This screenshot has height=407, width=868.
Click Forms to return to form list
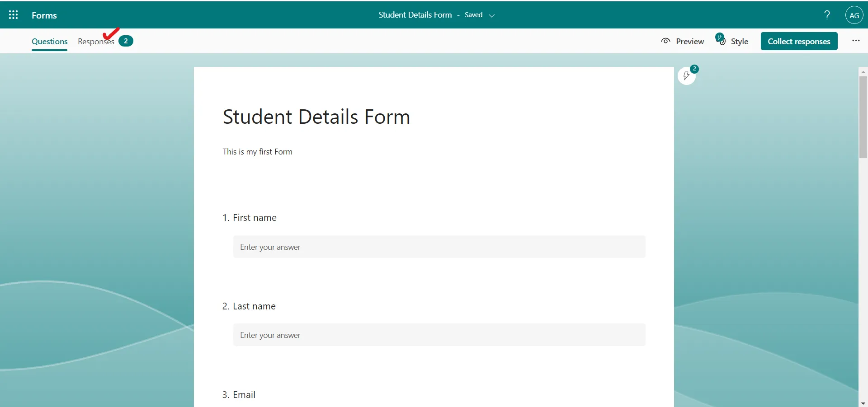44,14
